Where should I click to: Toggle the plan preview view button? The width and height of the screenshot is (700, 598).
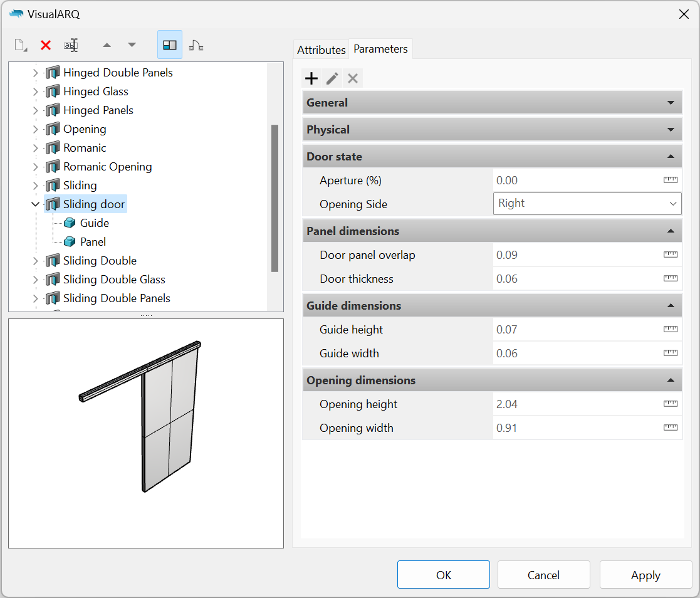(x=196, y=45)
